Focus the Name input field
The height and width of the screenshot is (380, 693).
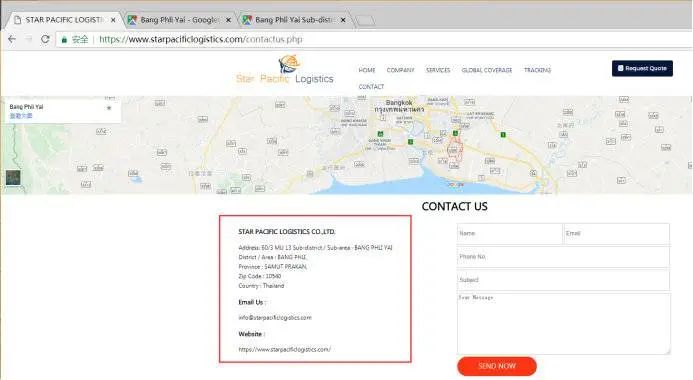click(x=510, y=233)
